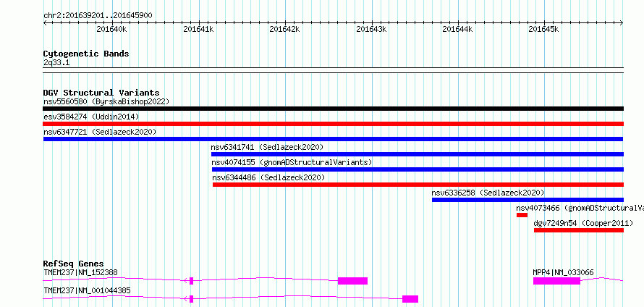This screenshot has width=644, height=307.
Task: Click the small red nsv4073466 bar
Action: pyautogui.click(x=522, y=215)
